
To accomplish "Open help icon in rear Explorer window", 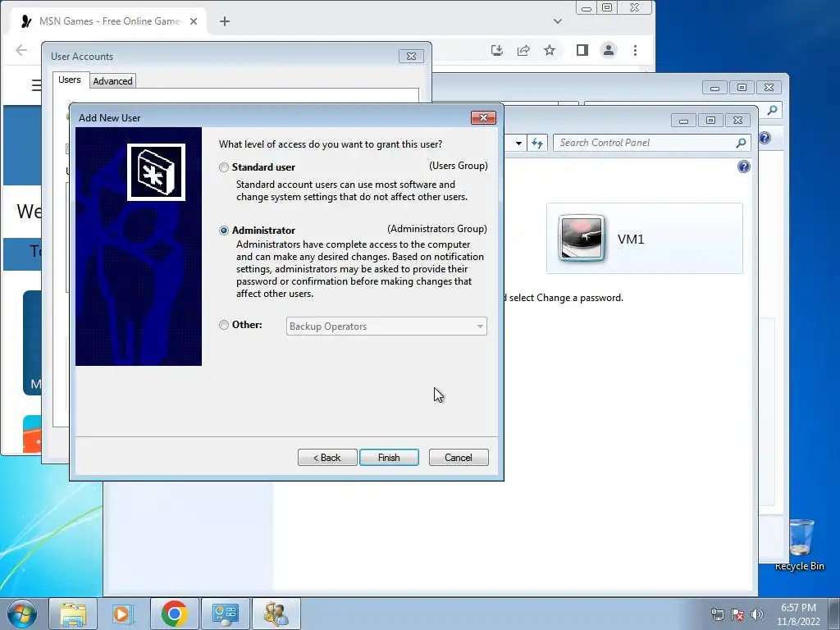I will [765, 138].
